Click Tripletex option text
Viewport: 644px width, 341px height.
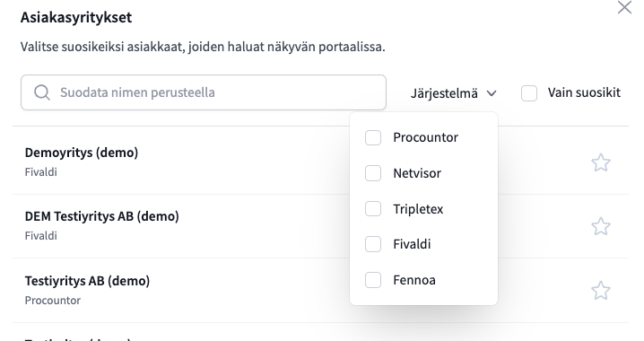pos(418,209)
